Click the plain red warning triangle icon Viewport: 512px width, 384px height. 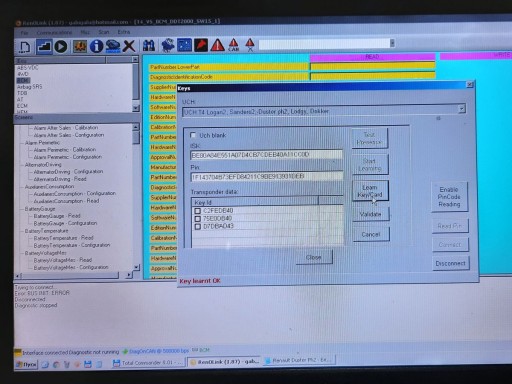[x=217, y=45]
